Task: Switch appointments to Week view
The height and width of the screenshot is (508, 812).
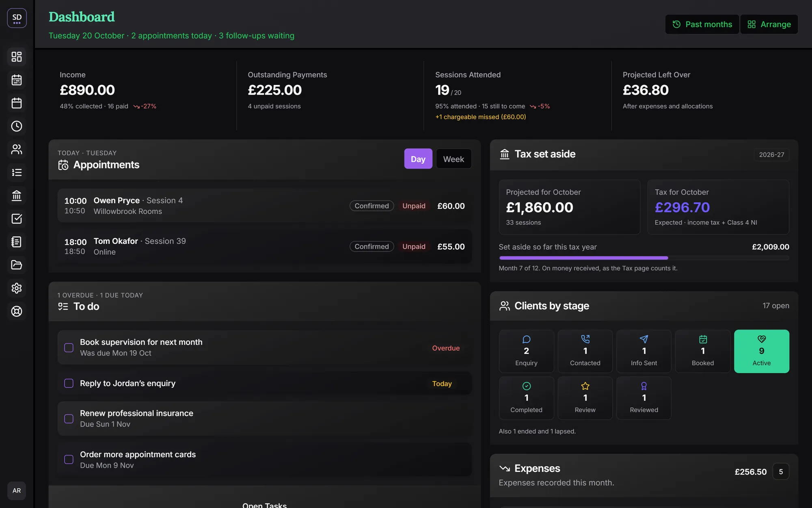Action: pyautogui.click(x=454, y=159)
